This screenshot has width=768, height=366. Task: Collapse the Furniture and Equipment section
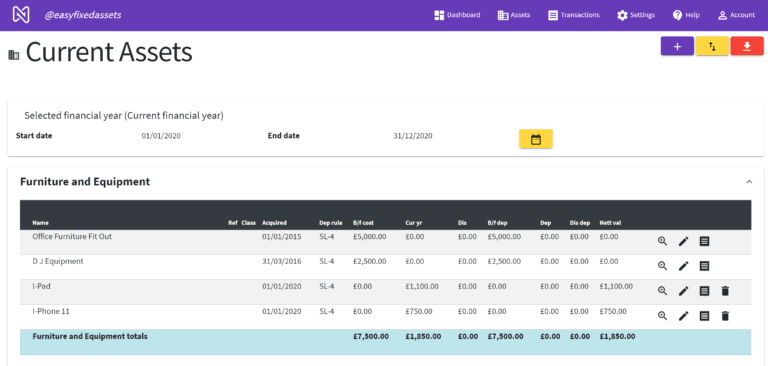[749, 182]
